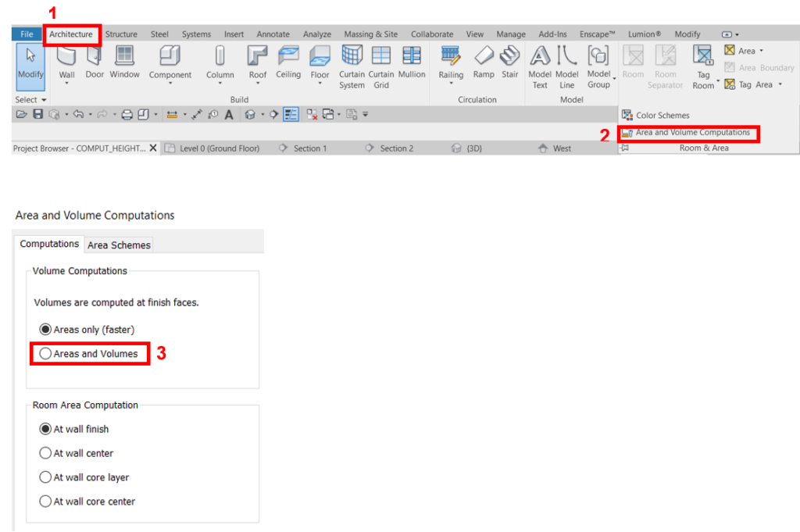This screenshot has height=532, width=800.
Task: Click the Area tool icon
Action: (x=730, y=50)
